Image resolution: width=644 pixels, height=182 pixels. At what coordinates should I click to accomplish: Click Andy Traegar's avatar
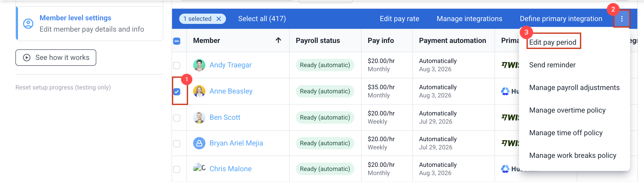point(199,65)
